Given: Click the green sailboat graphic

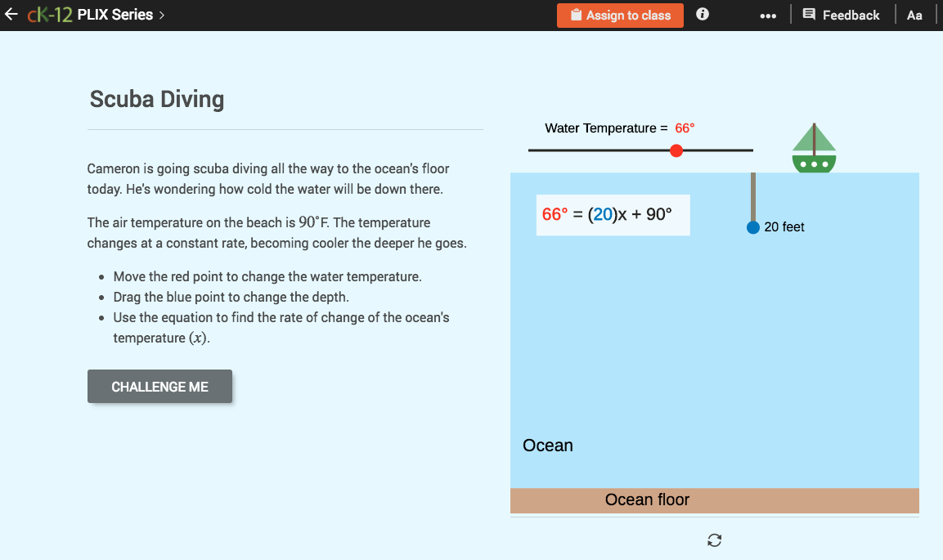Looking at the screenshot, I should pos(813,148).
